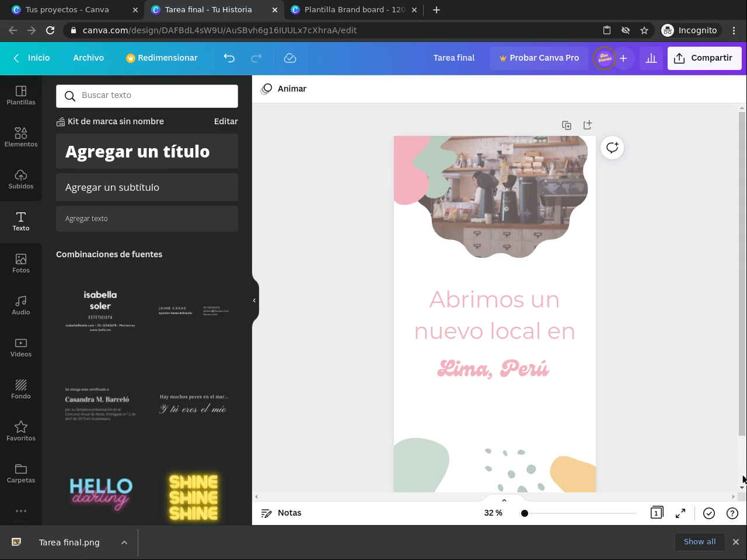This screenshot has width=747, height=560.
Task: Open the page grid view
Action: (x=657, y=513)
